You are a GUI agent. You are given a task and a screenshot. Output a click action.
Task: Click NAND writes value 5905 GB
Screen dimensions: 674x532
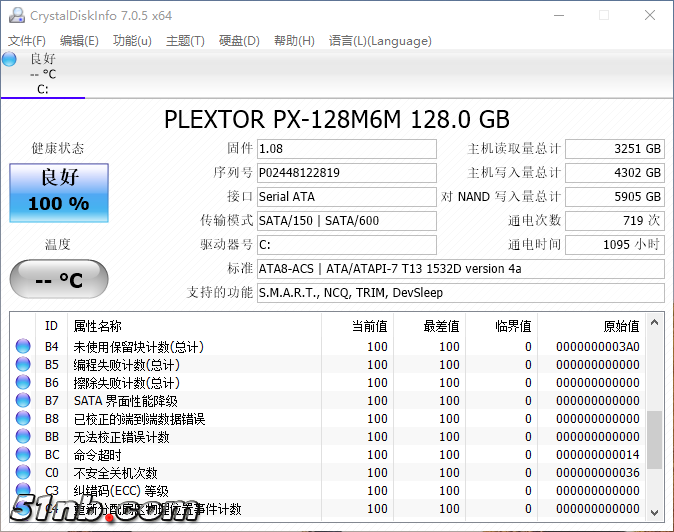[615, 197]
